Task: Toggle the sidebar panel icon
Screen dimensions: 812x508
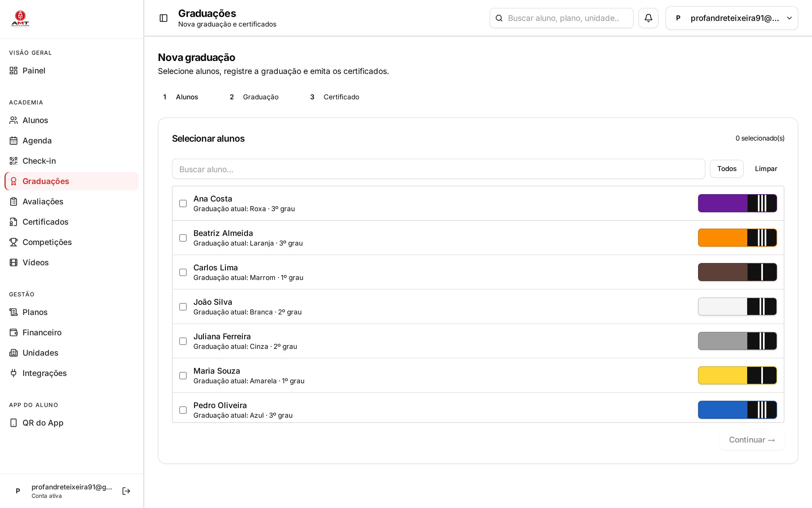Action: [164, 18]
